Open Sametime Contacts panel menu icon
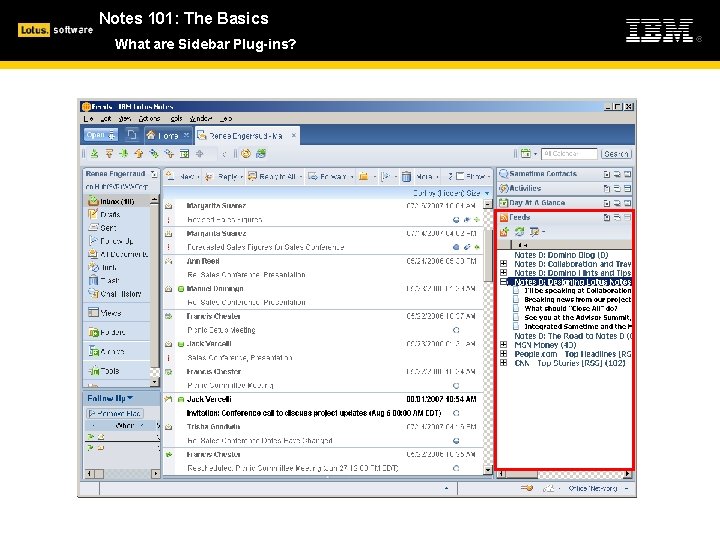This screenshot has width=720, height=540. (x=607, y=174)
